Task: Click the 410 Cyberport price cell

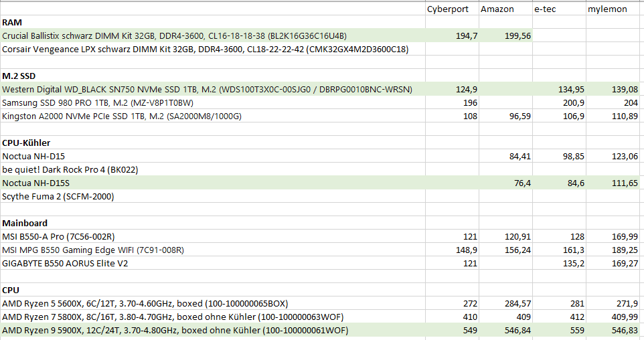Action: 452,317
